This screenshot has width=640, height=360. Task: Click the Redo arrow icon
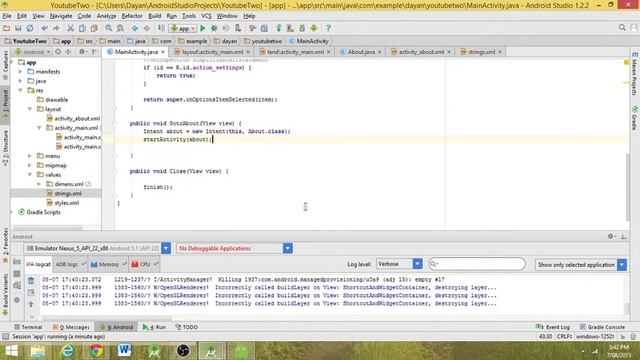point(56,28)
